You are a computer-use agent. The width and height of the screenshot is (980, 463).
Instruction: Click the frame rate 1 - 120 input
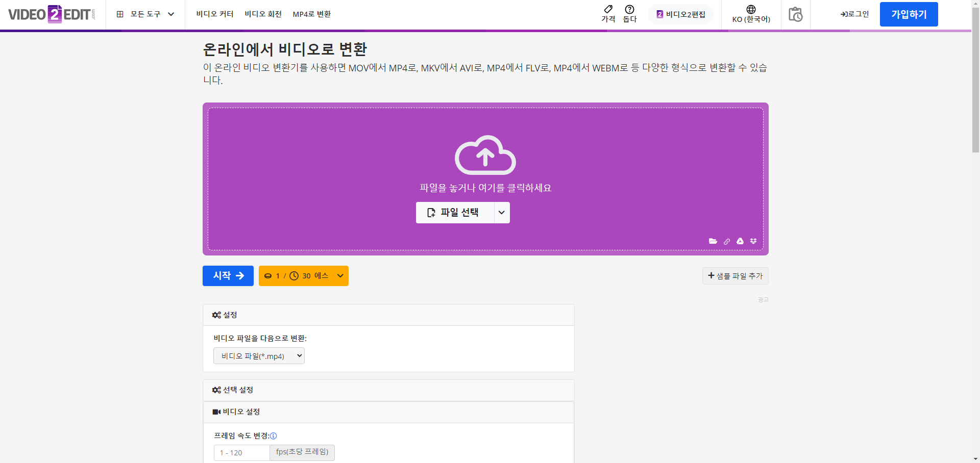click(x=241, y=453)
